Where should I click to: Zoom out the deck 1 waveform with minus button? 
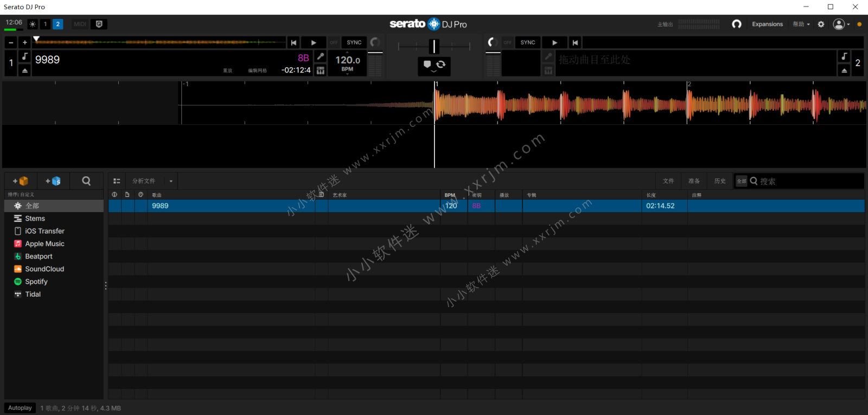pyautogui.click(x=11, y=42)
